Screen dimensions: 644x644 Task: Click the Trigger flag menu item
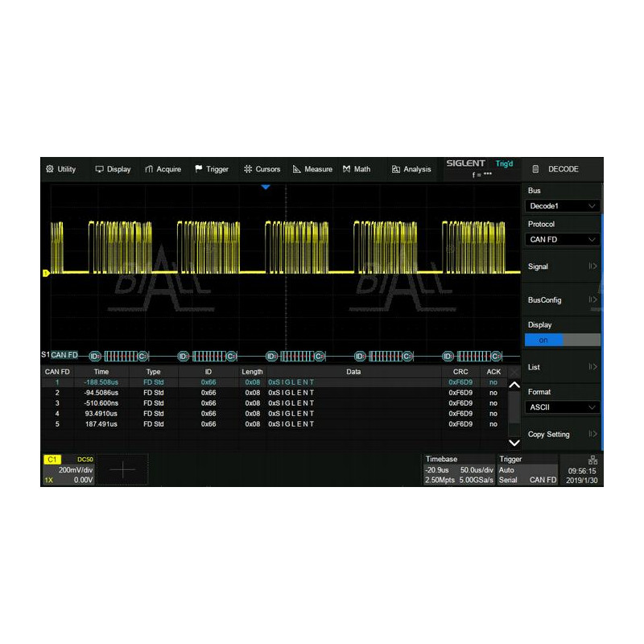click(212, 169)
